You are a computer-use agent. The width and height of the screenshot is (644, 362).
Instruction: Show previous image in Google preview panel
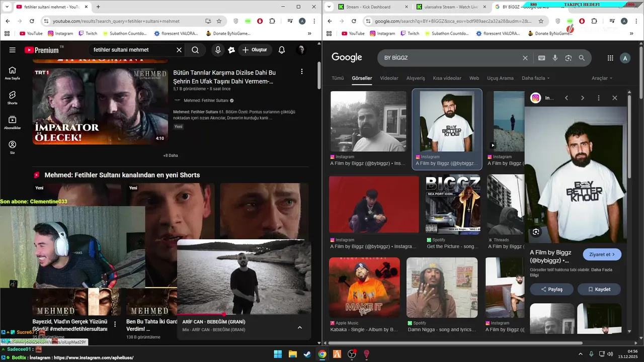[x=567, y=98]
